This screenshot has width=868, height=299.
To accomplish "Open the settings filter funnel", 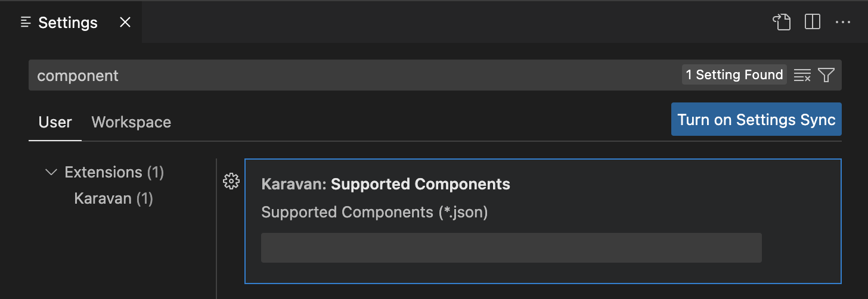I will [x=826, y=75].
